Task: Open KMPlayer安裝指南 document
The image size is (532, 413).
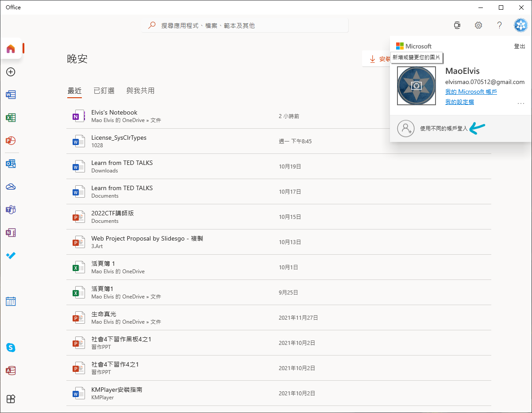Action: click(x=279, y=393)
